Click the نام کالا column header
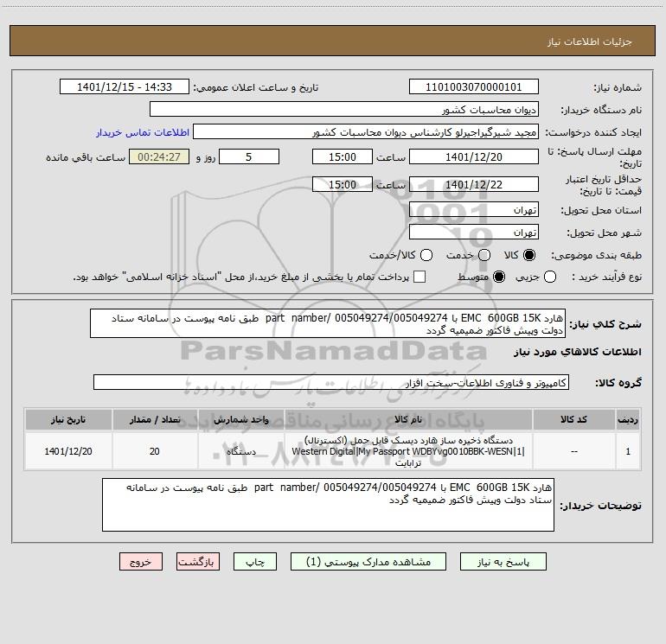Screen dimensions: 666x644 407,420
